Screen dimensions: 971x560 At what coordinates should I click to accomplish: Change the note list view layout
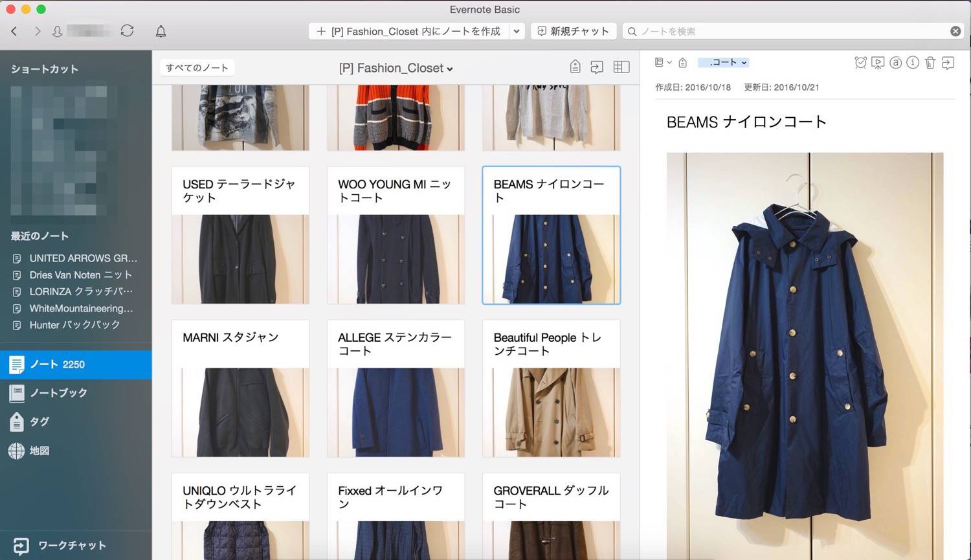[621, 67]
